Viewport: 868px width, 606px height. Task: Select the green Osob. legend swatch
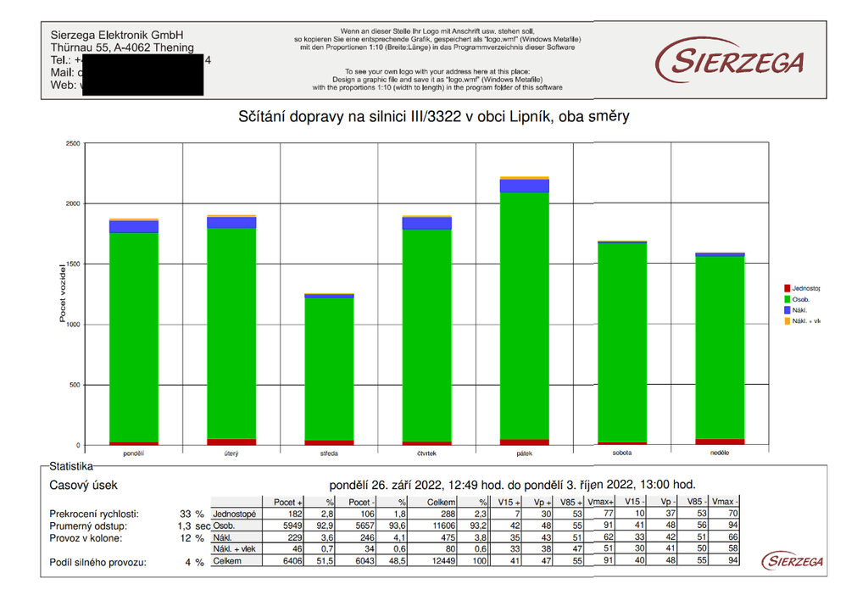pos(787,299)
